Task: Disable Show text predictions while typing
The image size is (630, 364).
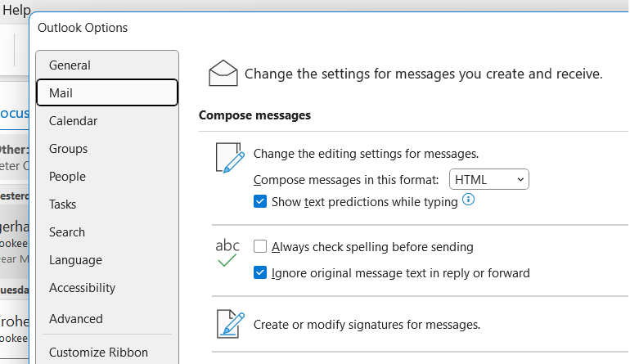Action: 260,201
